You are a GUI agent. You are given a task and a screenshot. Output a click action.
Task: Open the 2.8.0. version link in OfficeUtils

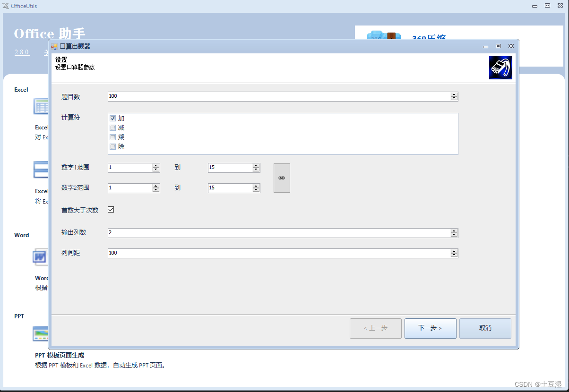[x=22, y=52]
